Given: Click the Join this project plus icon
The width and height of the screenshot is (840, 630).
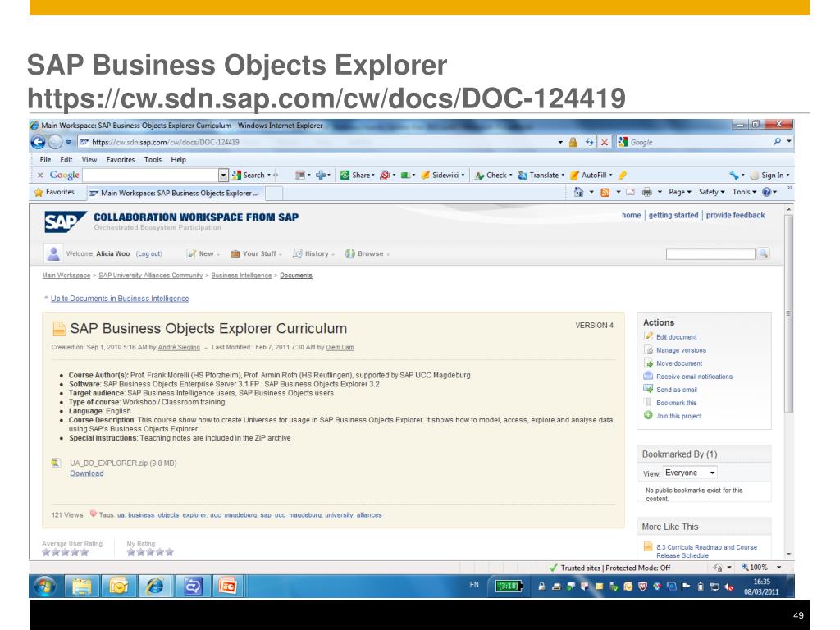Looking at the screenshot, I should [x=648, y=416].
